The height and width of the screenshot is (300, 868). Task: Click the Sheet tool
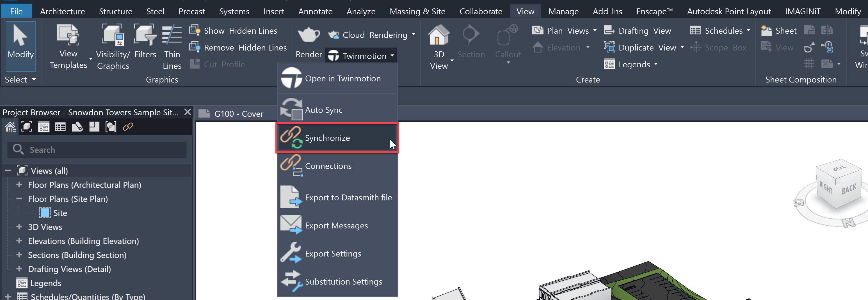[x=778, y=31]
